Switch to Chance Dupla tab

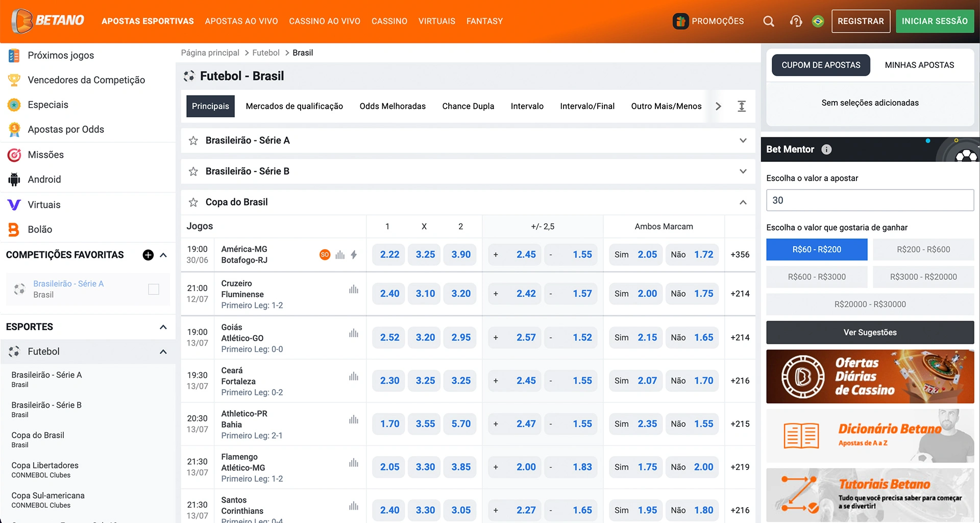[x=468, y=106]
